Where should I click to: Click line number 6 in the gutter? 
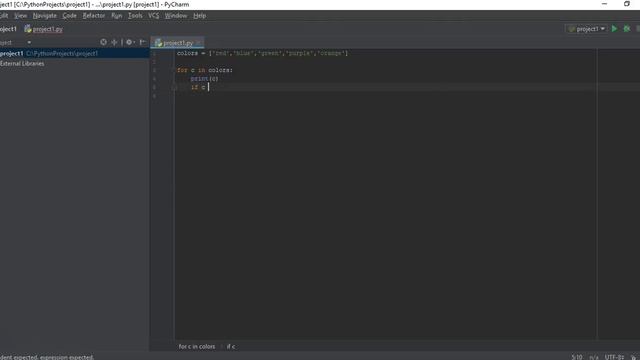(154, 96)
